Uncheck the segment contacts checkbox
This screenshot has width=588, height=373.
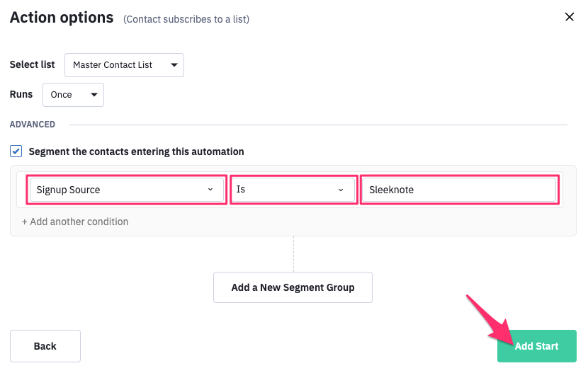(16, 151)
